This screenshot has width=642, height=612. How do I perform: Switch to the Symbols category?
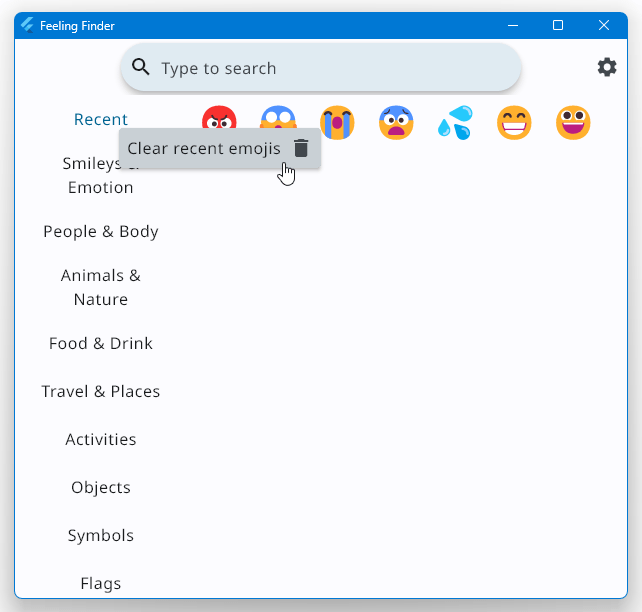101,535
